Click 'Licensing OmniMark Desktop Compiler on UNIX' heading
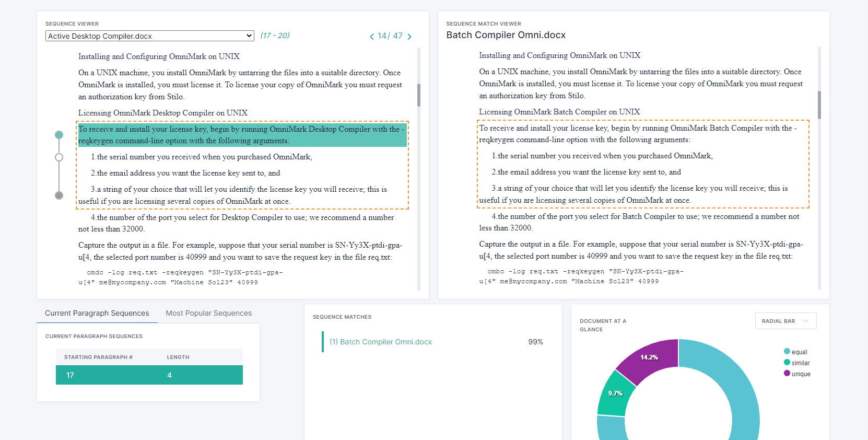The height and width of the screenshot is (440, 868). coord(163,113)
